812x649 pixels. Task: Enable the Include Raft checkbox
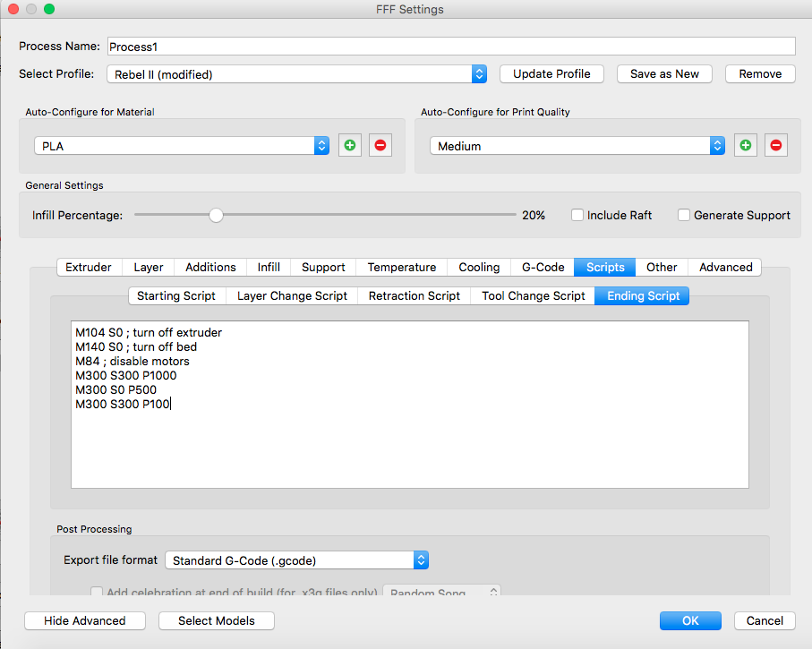pos(577,215)
